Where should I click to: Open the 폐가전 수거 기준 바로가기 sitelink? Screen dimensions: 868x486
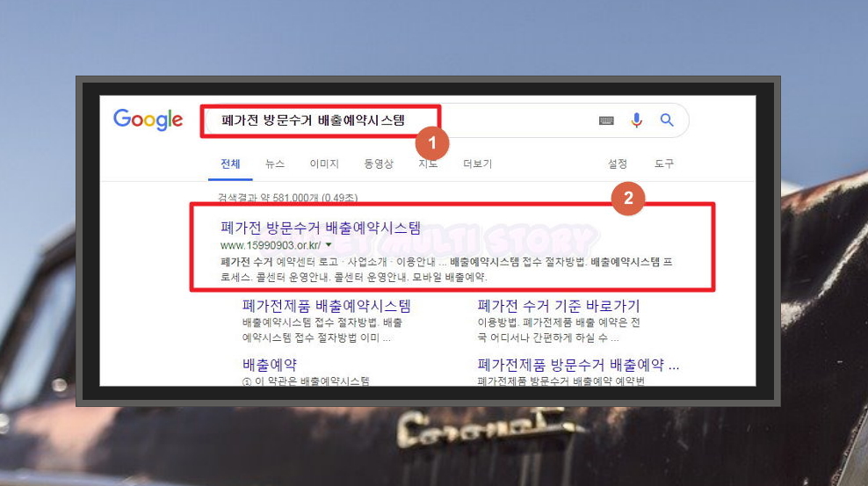click(x=559, y=306)
